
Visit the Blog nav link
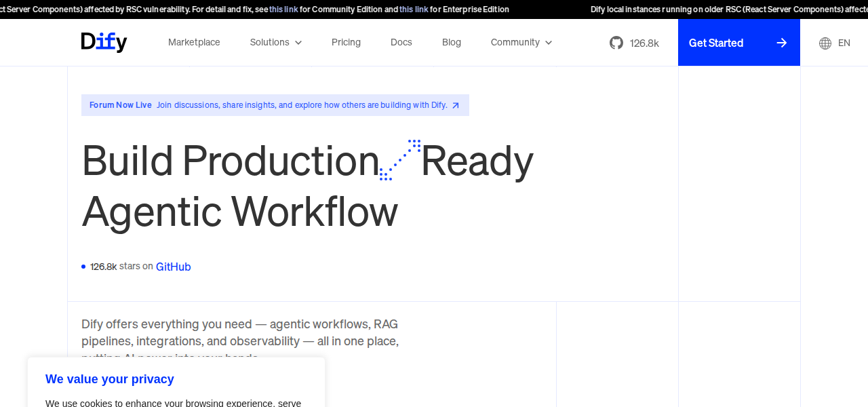tap(451, 42)
